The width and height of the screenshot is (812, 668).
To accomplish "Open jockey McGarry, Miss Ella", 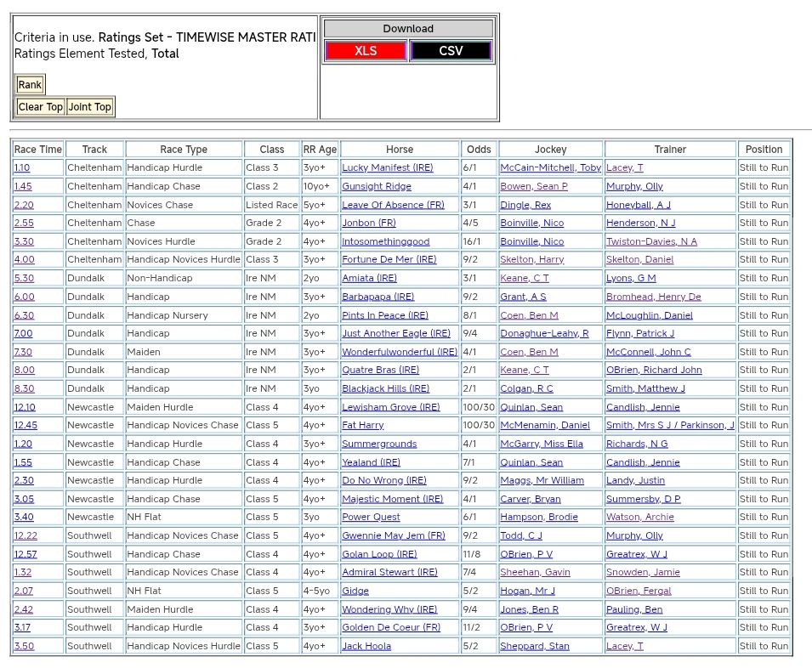I will tap(541, 444).
